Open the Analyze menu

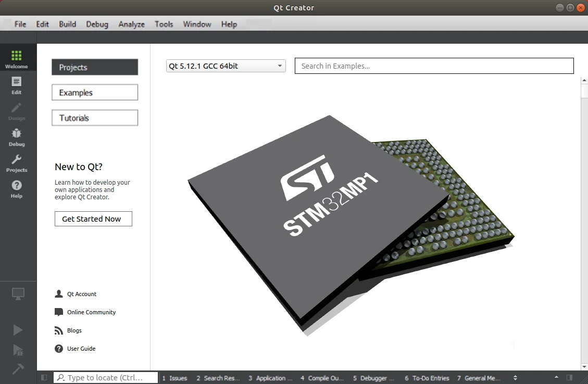[131, 24]
